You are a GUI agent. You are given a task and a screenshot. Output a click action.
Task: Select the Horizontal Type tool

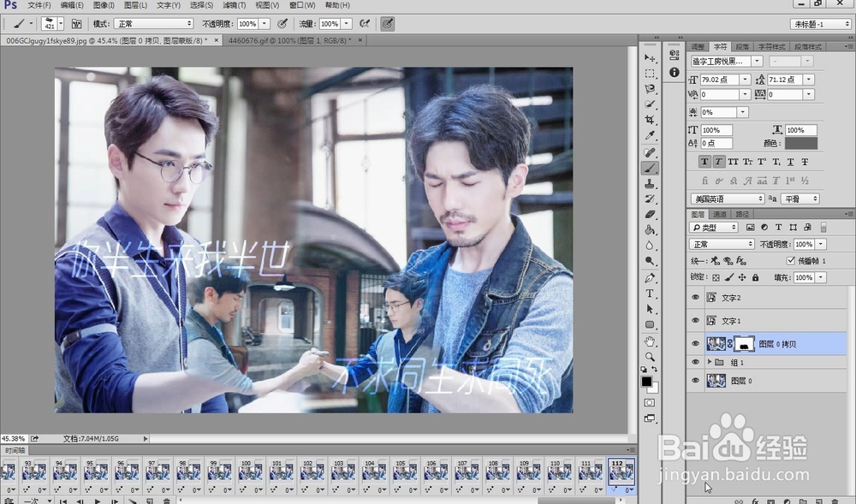(650, 294)
